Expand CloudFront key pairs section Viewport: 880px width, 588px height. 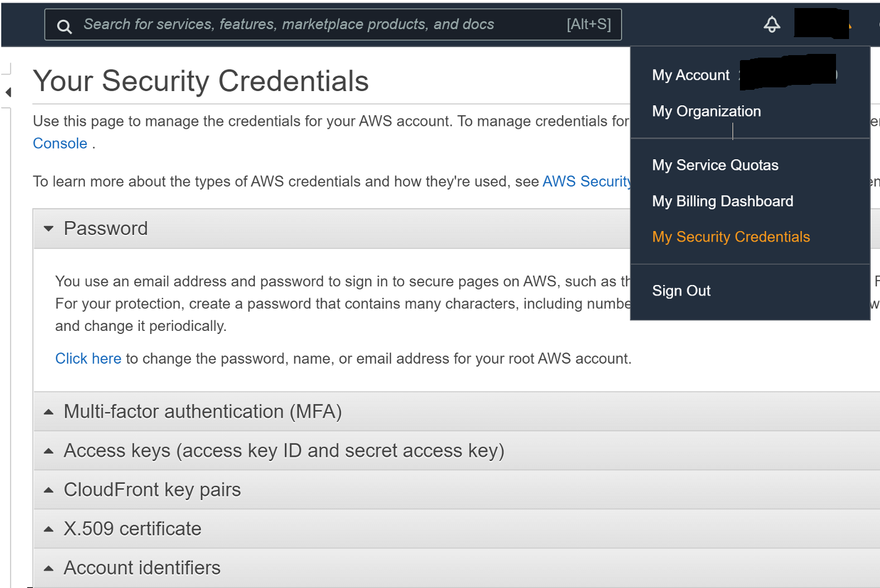point(457,489)
